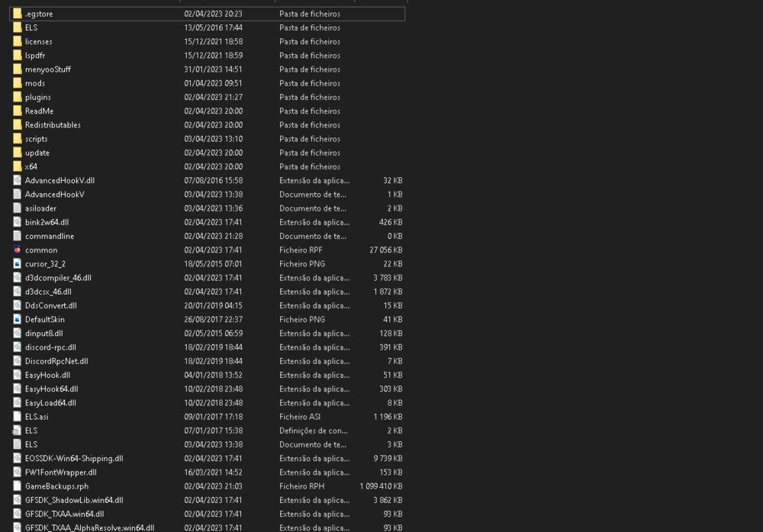Viewport: 763px width, 532px height.
Task: Click the ELS.asi file icon
Action: [17, 416]
